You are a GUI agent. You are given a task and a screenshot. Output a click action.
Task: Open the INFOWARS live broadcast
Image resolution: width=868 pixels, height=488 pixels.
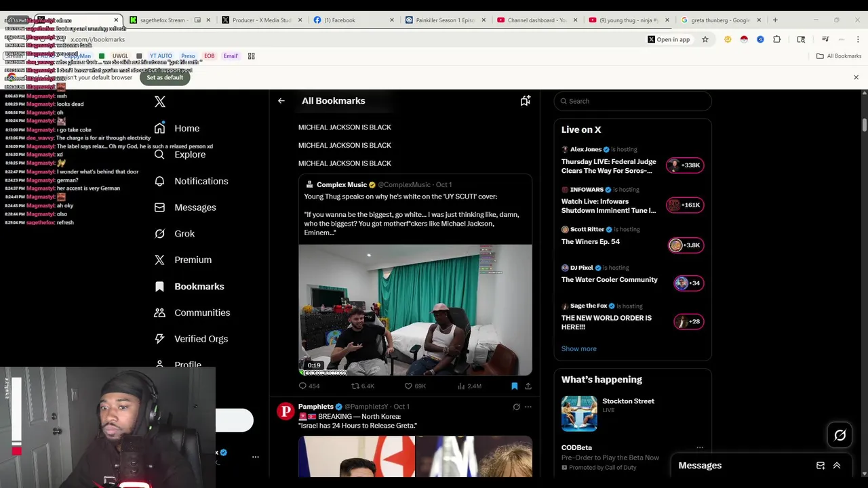tap(608, 205)
